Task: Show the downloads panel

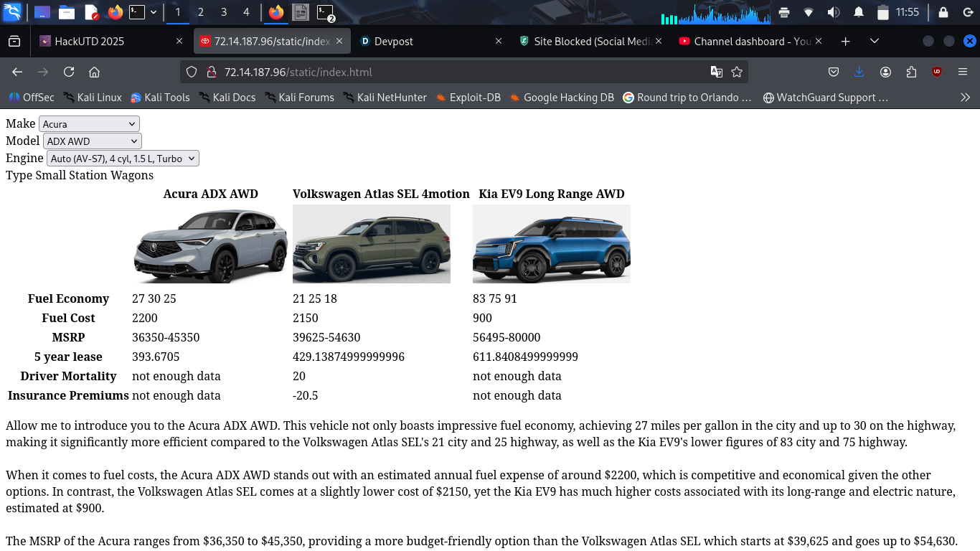Action: click(x=859, y=72)
